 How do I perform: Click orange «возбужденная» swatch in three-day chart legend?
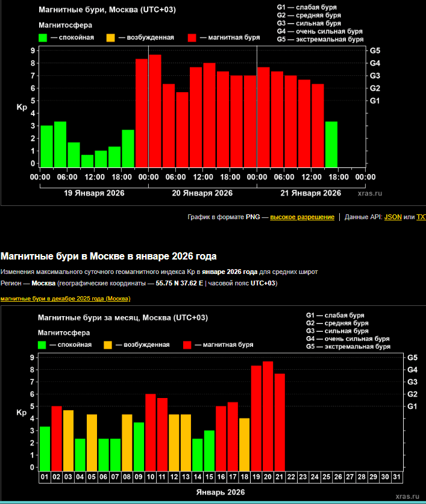(x=110, y=37)
